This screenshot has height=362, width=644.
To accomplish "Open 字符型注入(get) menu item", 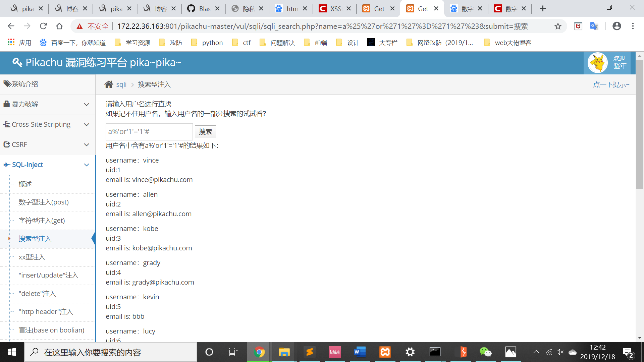I will tap(42, 221).
